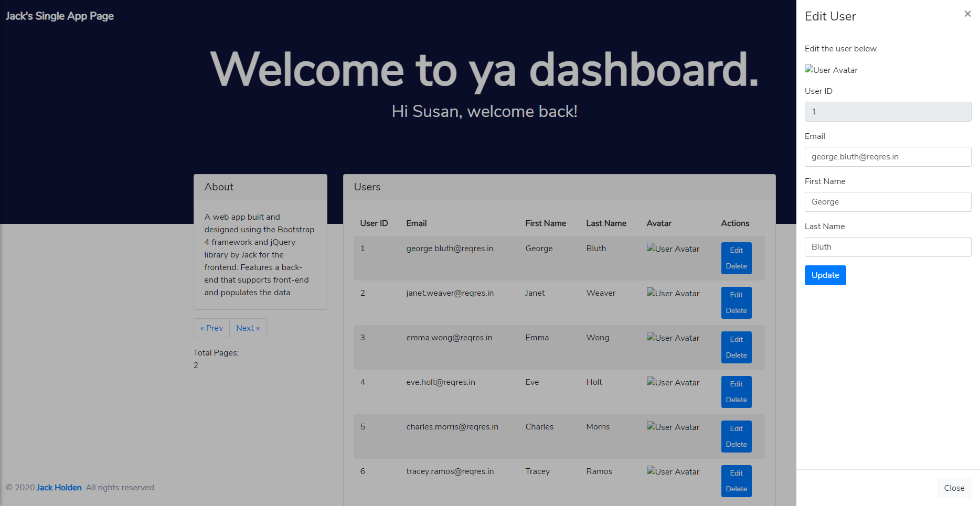Click Tracey Ramos's avatar placeholder

coord(673,471)
